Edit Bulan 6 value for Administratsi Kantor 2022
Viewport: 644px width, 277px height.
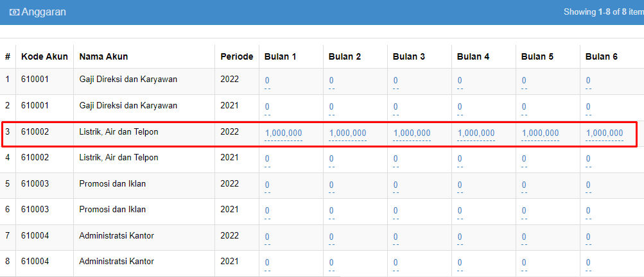[588, 237]
